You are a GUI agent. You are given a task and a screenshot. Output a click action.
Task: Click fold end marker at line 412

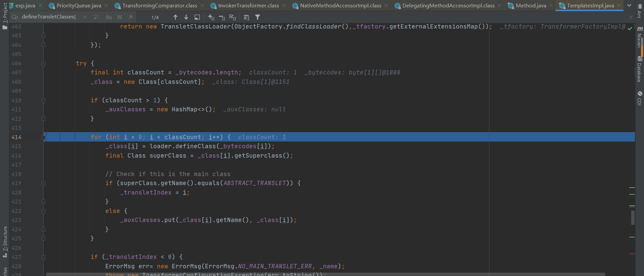click(x=43, y=118)
